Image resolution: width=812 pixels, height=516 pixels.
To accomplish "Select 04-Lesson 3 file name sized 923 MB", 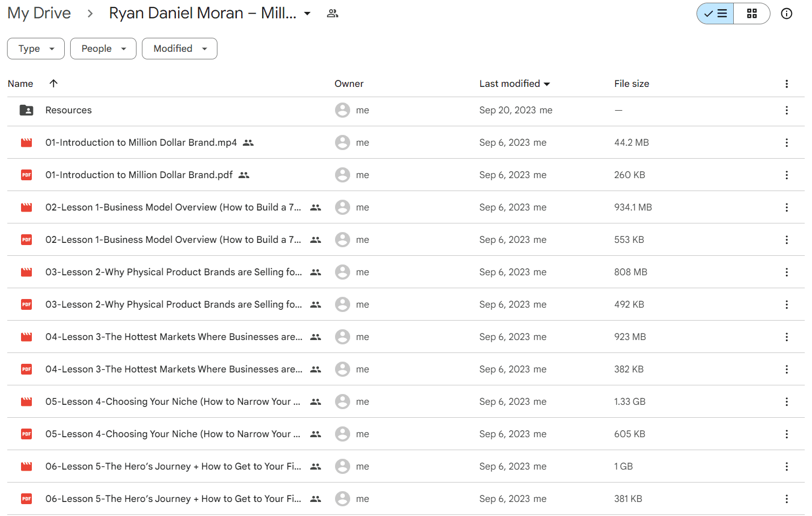I will (x=174, y=337).
